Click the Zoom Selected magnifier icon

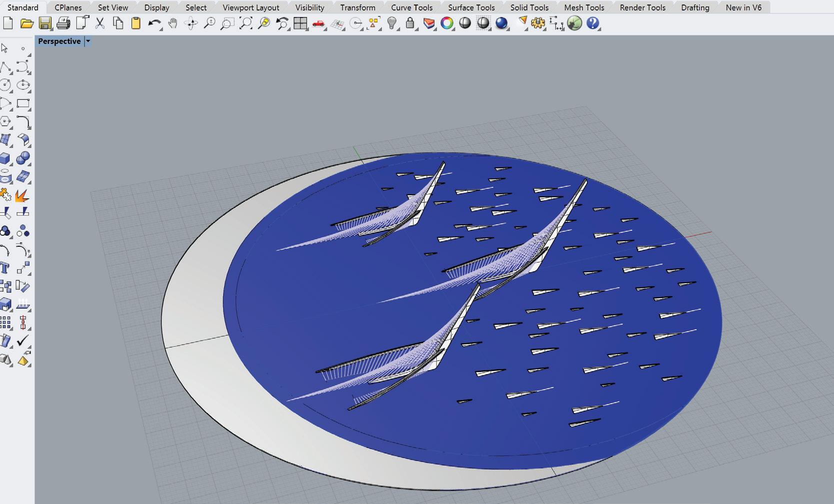pyautogui.click(x=264, y=23)
